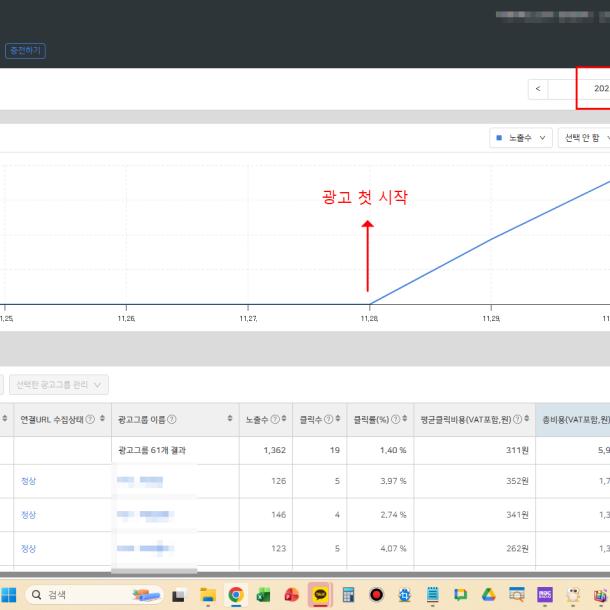Open the 선택 안 함 metric dropdown

point(584,138)
